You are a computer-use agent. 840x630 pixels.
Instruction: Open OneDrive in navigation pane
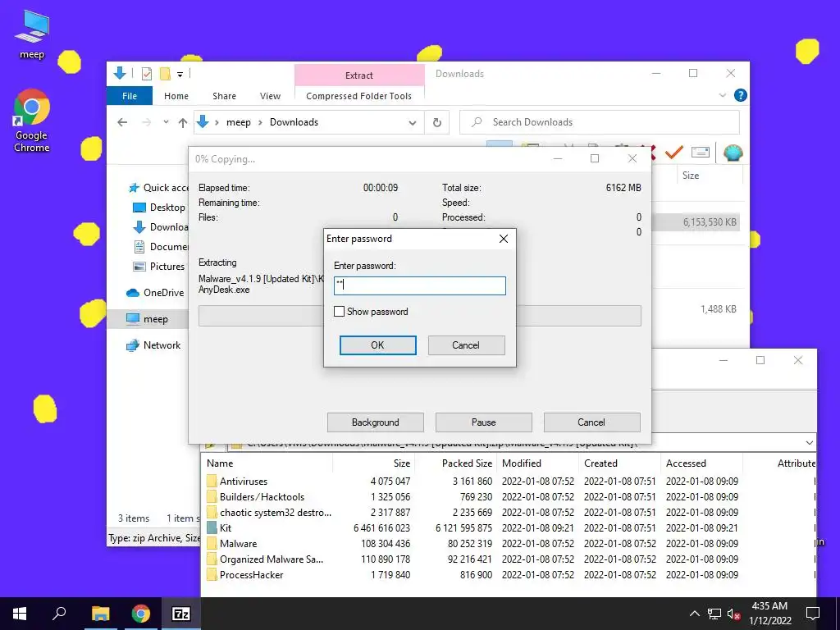coord(155,293)
